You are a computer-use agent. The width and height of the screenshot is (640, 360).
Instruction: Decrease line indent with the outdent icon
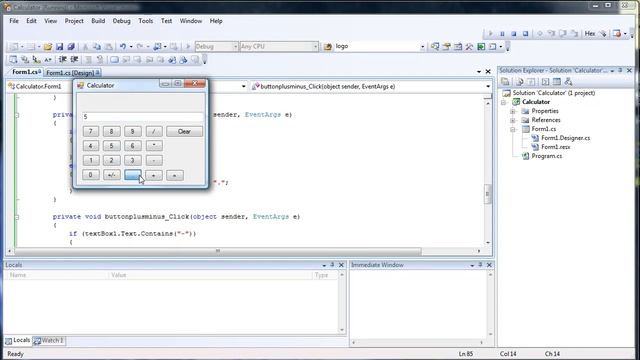tap(62, 60)
